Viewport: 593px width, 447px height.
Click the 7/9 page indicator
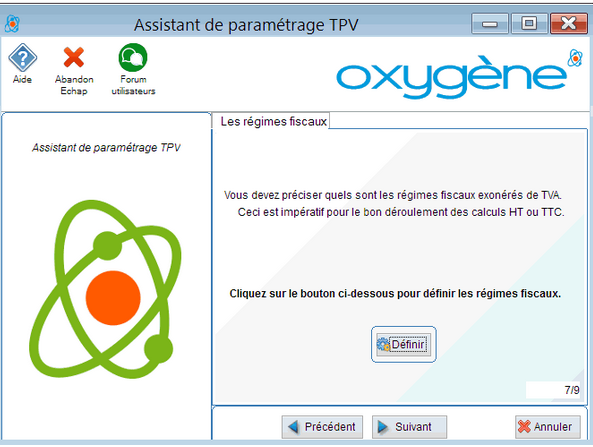tap(572, 390)
